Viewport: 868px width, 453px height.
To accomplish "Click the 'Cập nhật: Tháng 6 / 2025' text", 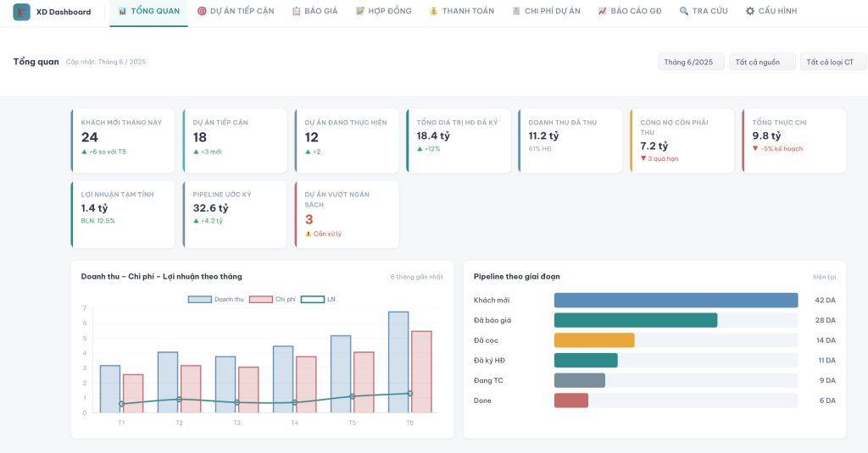I will coord(106,62).
